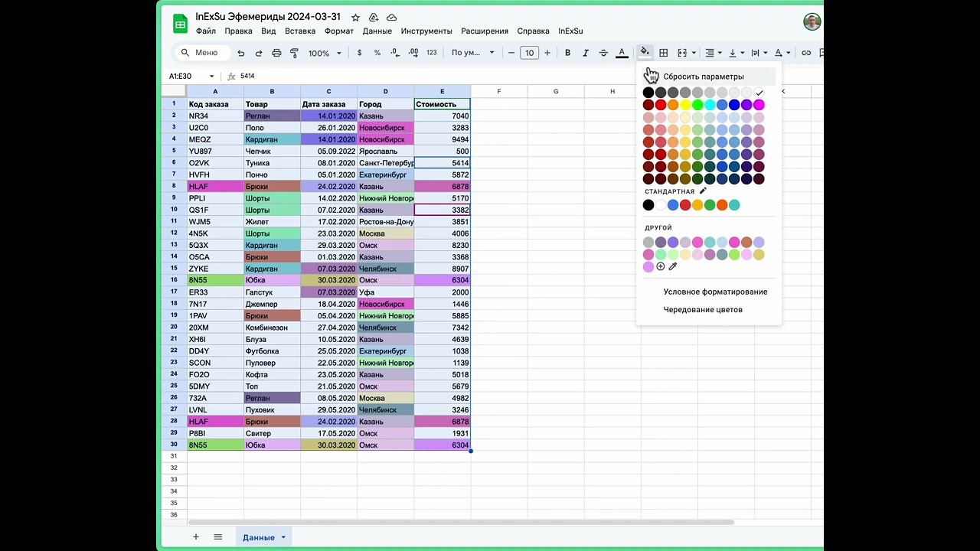Select the Paint format roller tool
The image size is (980, 551).
coord(294,53)
